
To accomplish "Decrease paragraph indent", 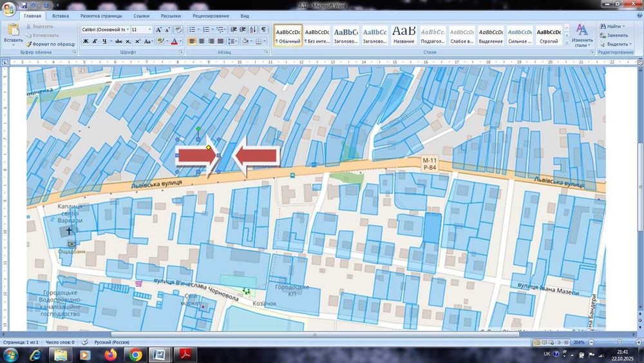I will pyautogui.click(x=233, y=30).
